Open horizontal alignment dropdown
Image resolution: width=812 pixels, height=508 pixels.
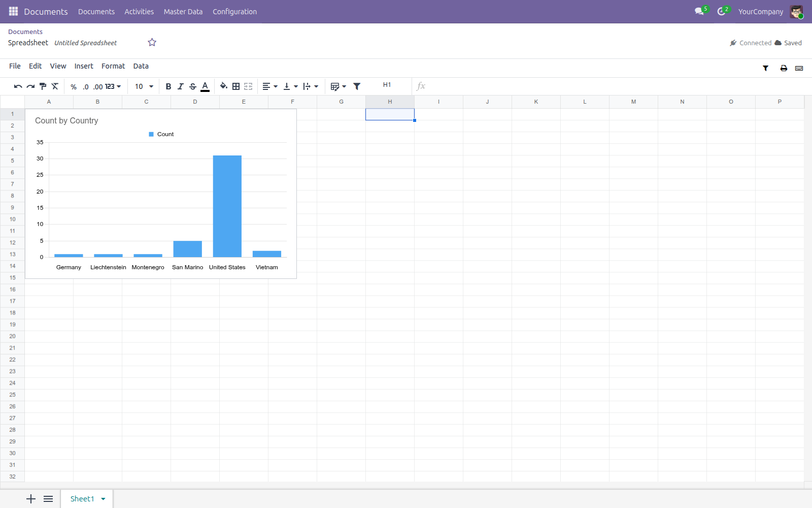(x=270, y=87)
